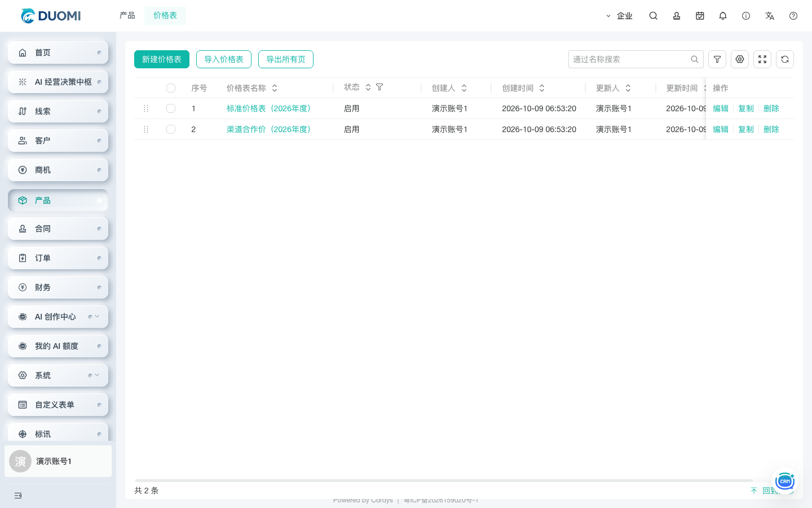This screenshot has height=508, width=812.
Task: Refresh the price table list
Action: click(x=785, y=59)
